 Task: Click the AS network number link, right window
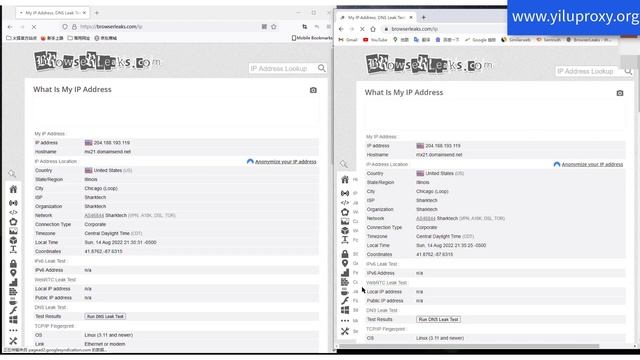click(x=426, y=218)
